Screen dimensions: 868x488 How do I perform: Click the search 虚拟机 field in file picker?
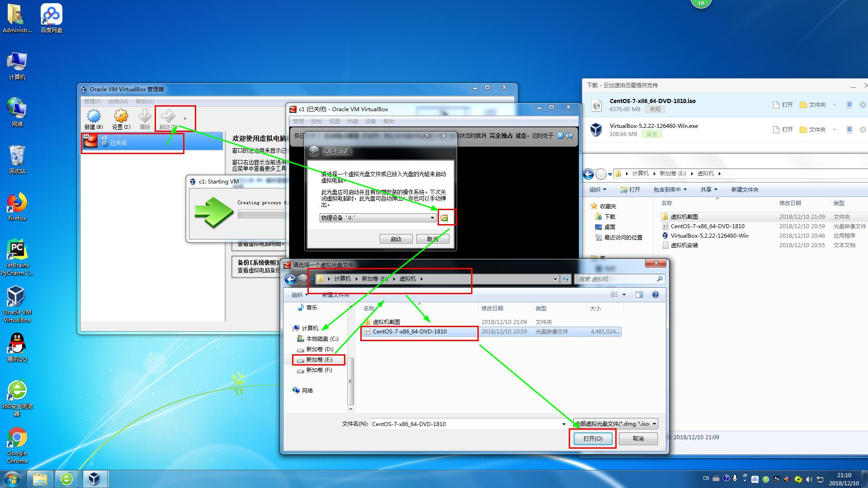(x=619, y=279)
